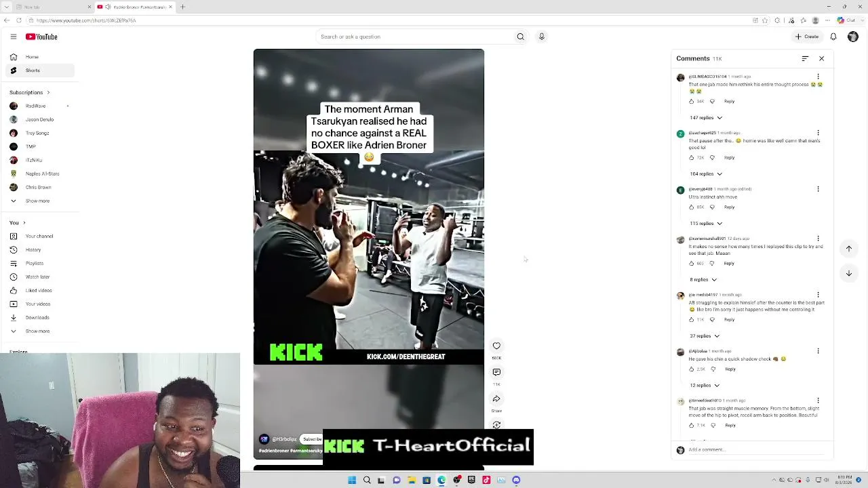
Task: Go back in browser history
Action: click(x=7, y=20)
